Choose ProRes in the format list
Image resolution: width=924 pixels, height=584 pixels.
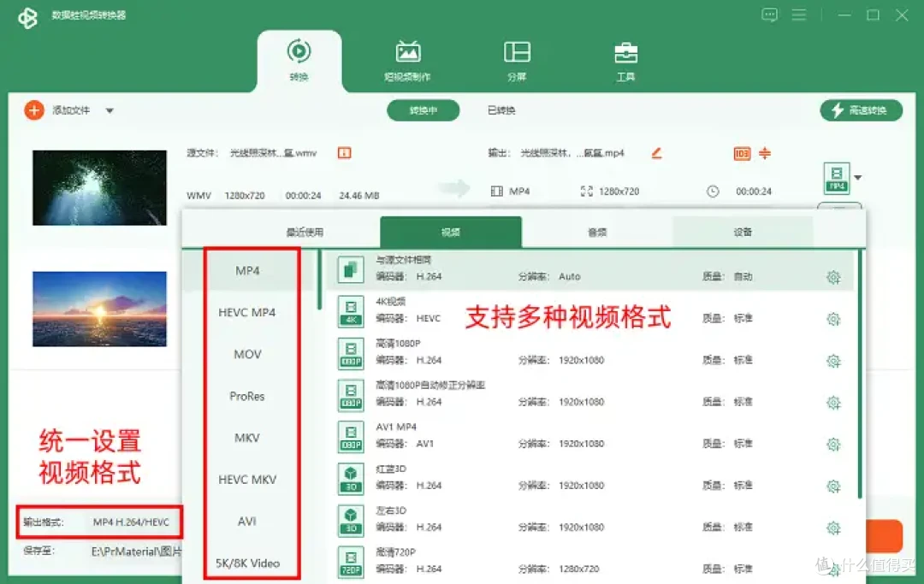click(x=247, y=396)
